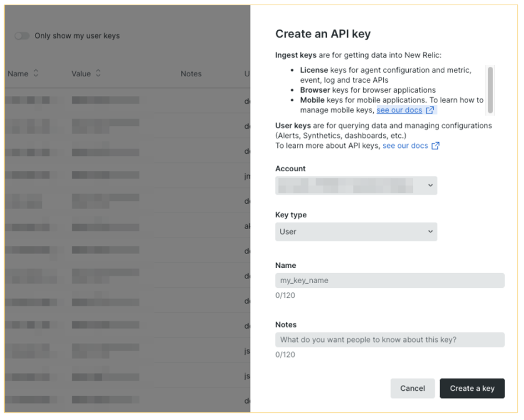The image size is (524, 420).
Task: Open the API keys 'see our docs' link
Action: click(405, 146)
